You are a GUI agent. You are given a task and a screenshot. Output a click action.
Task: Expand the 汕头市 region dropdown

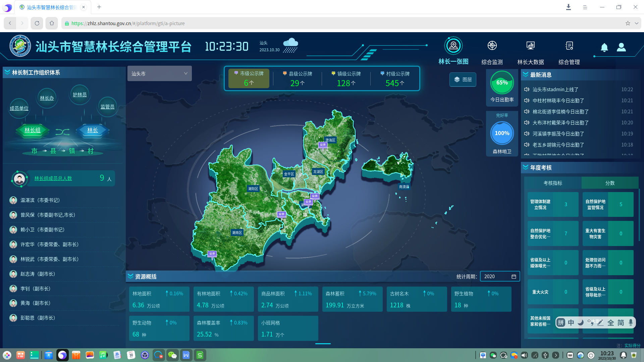tap(159, 73)
